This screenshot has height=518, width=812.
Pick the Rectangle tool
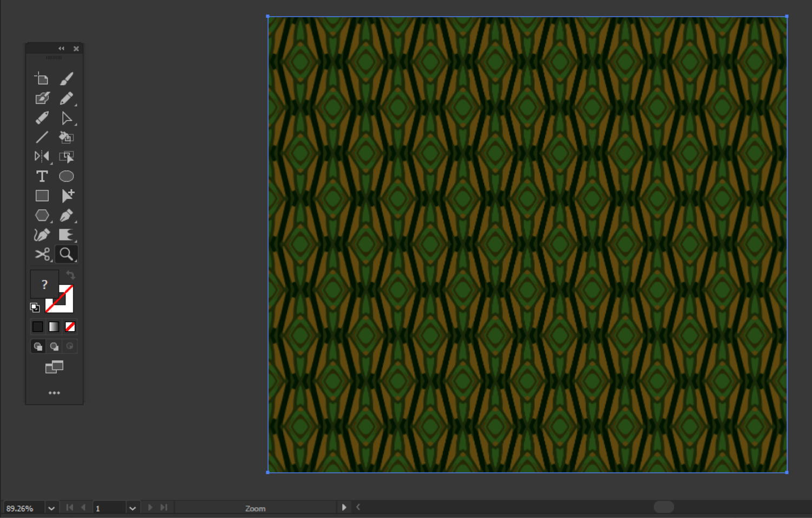pyautogui.click(x=42, y=196)
